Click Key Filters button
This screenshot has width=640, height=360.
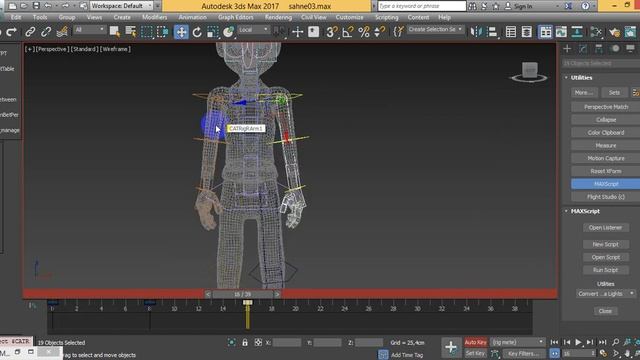click(x=524, y=353)
